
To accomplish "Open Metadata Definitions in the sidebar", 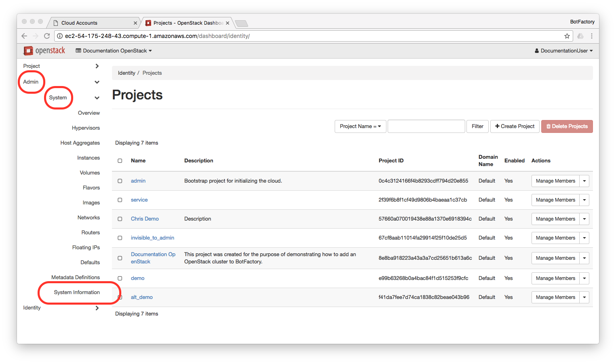I will (76, 278).
